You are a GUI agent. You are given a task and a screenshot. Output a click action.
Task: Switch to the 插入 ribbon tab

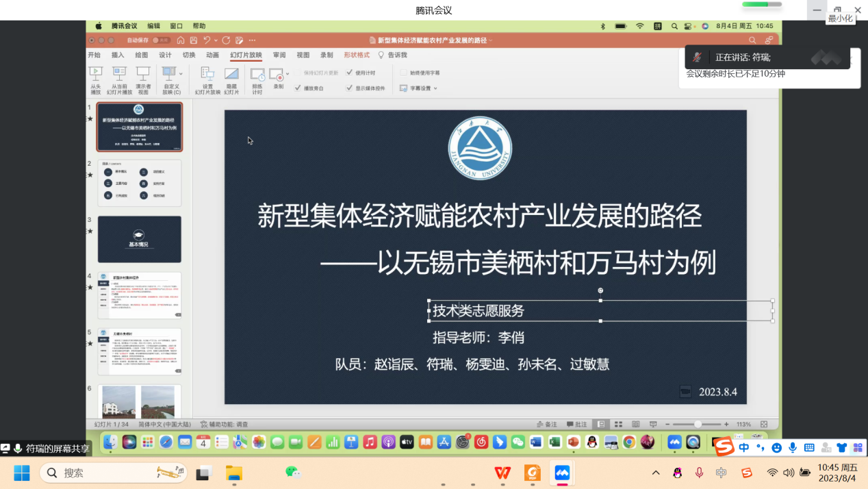[118, 55]
